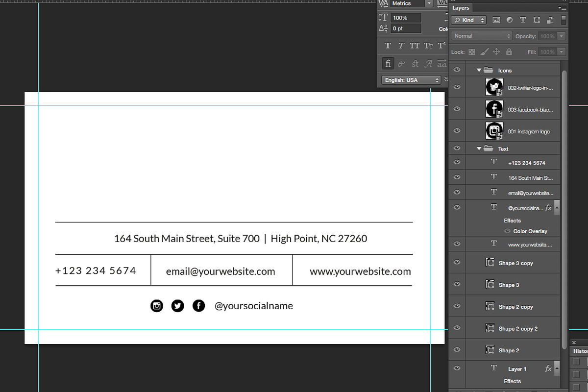Hide the Shape 3 copy layer

click(x=457, y=263)
